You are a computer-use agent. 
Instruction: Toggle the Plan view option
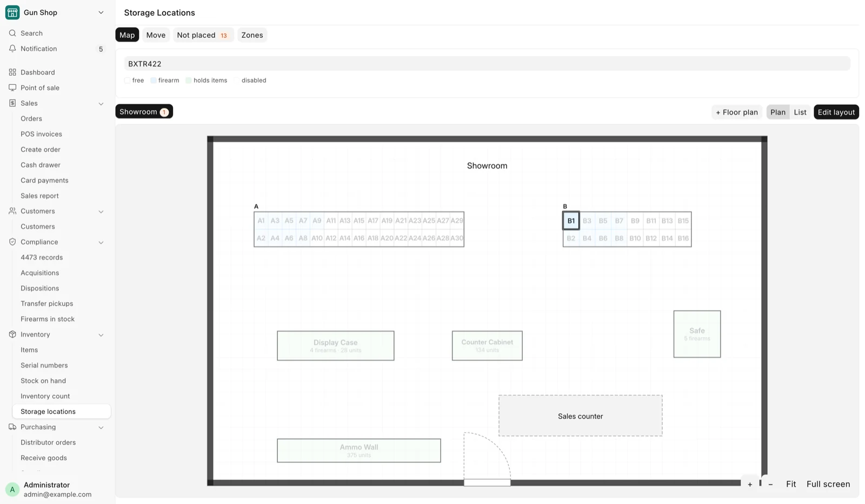coord(778,112)
